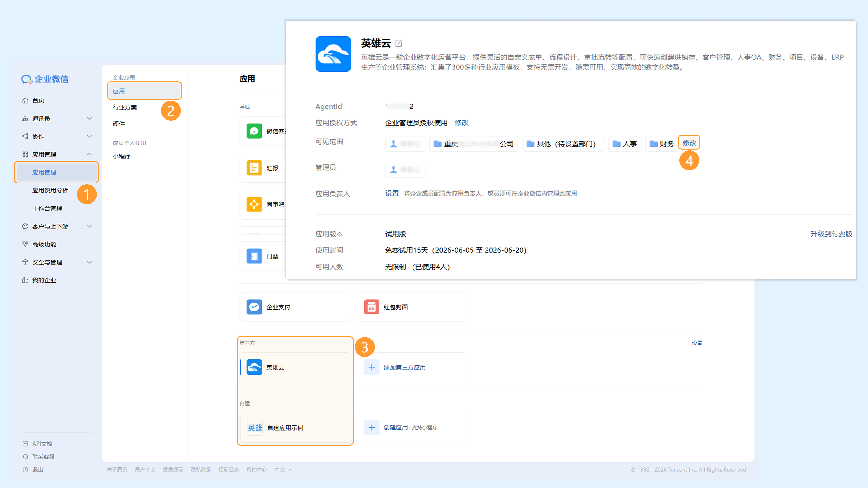Screen dimensions: 868x488
Task: Open 隐私政策 footer link
Action: (x=201, y=469)
